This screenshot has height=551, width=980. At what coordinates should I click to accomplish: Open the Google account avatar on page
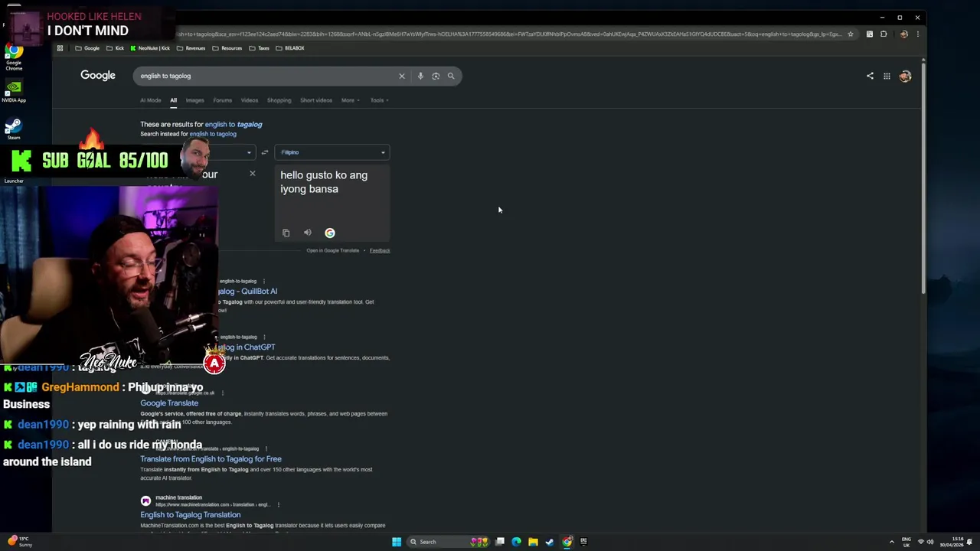pos(905,76)
